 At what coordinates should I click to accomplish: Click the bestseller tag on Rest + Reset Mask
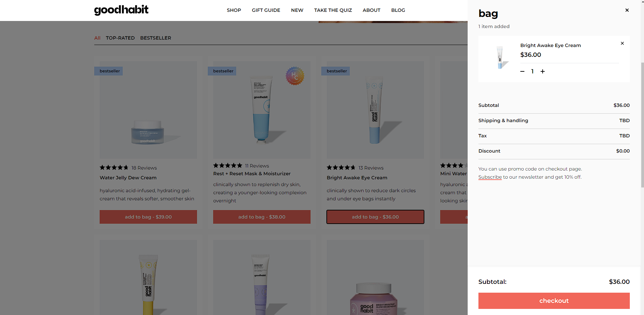[x=222, y=71]
